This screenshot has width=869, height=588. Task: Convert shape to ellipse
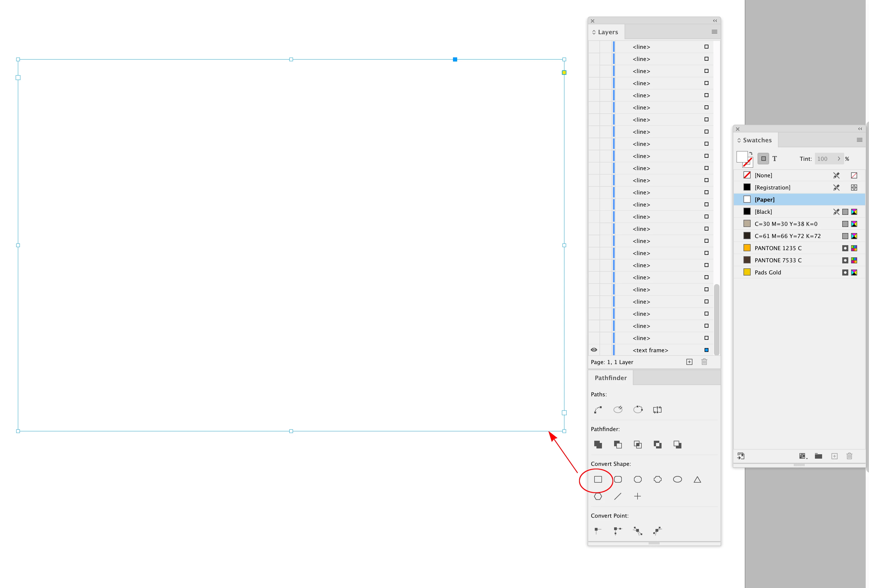[677, 479]
